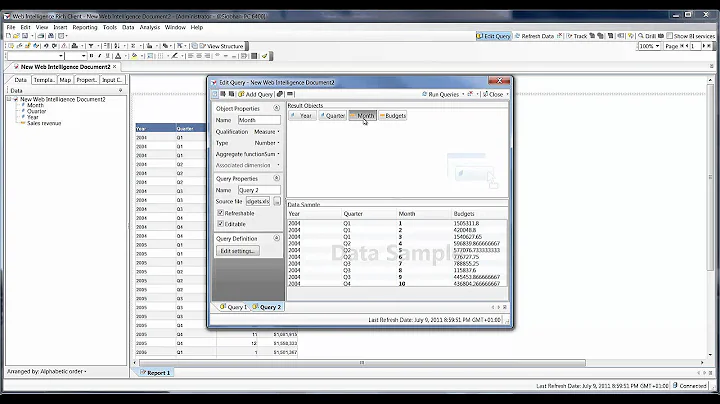Open the Templates tab in the left panel
This screenshot has width=720, height=404.
44,79
